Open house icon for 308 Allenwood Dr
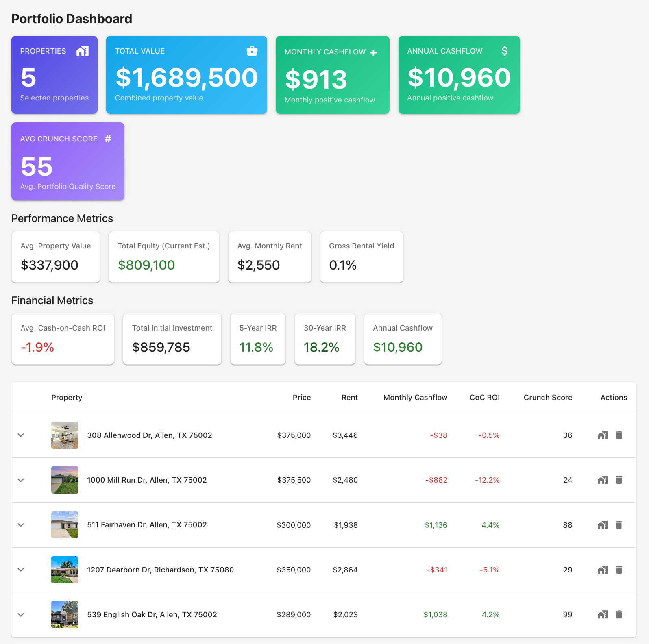 (603, 435)
